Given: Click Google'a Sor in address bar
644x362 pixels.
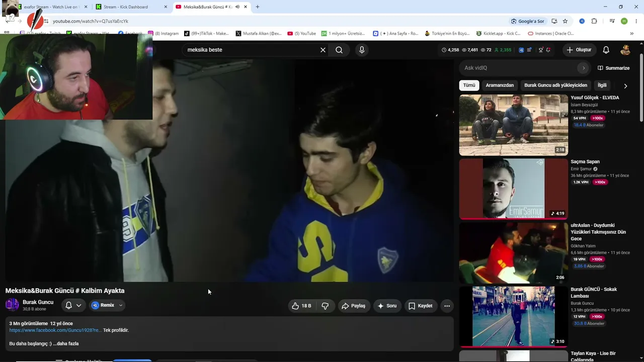Looking at the screenshot, I should [x=527, y=21].
